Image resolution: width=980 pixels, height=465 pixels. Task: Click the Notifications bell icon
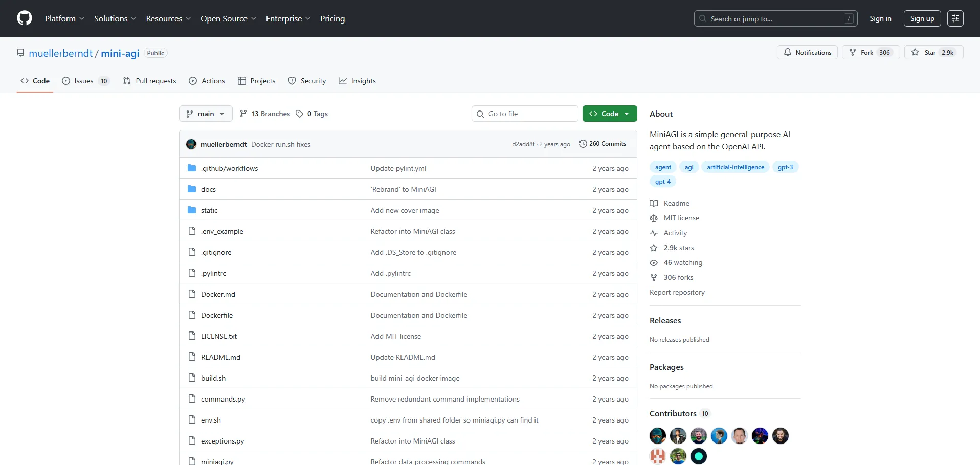pyautogui.click(x=788, y=53)
